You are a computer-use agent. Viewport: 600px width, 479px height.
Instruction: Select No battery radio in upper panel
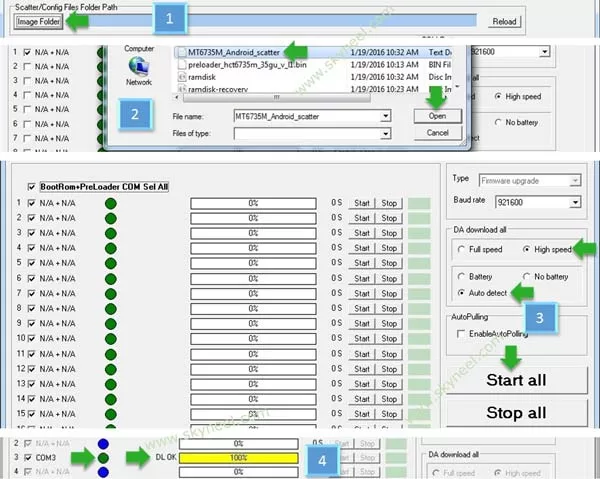click(498, 122)
